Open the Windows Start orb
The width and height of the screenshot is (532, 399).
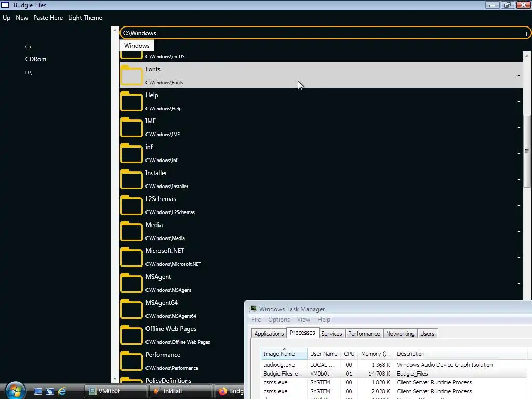click(15, 391)
